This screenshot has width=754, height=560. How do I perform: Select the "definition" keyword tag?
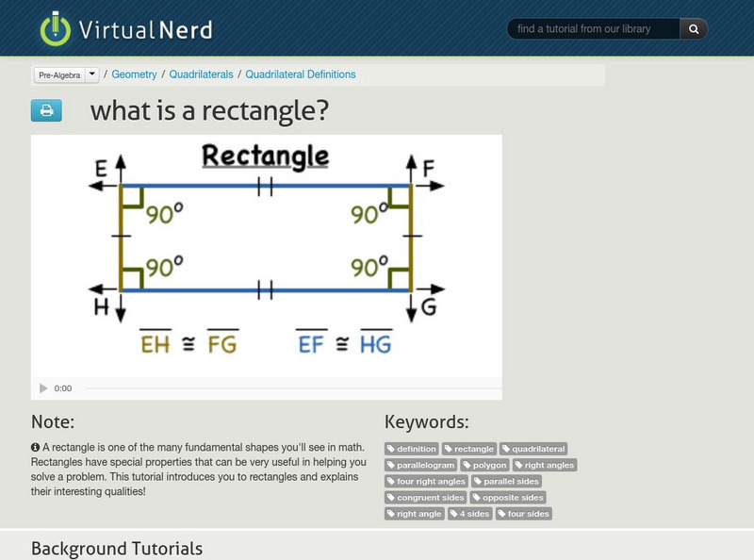click(x=411, y=449)
